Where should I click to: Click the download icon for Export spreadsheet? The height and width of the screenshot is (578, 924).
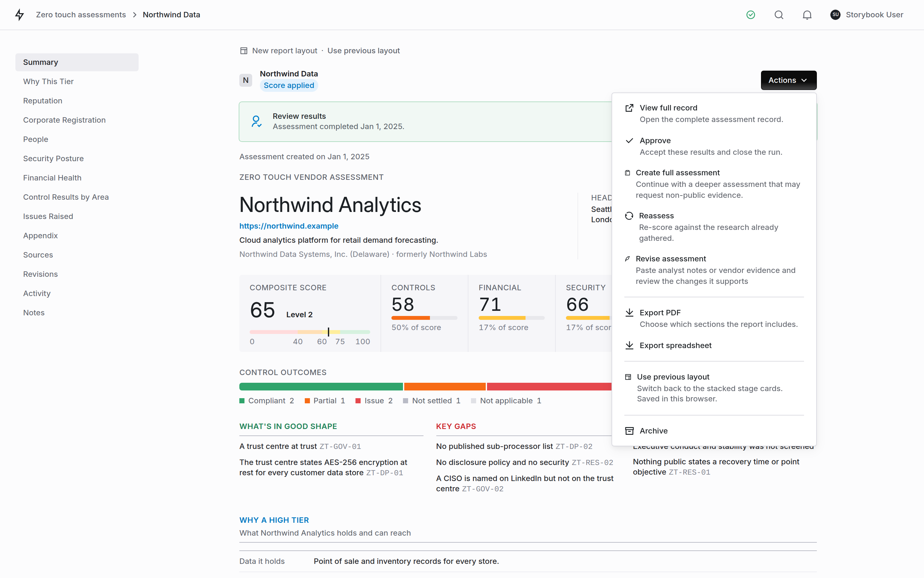[x=629, y=346]
